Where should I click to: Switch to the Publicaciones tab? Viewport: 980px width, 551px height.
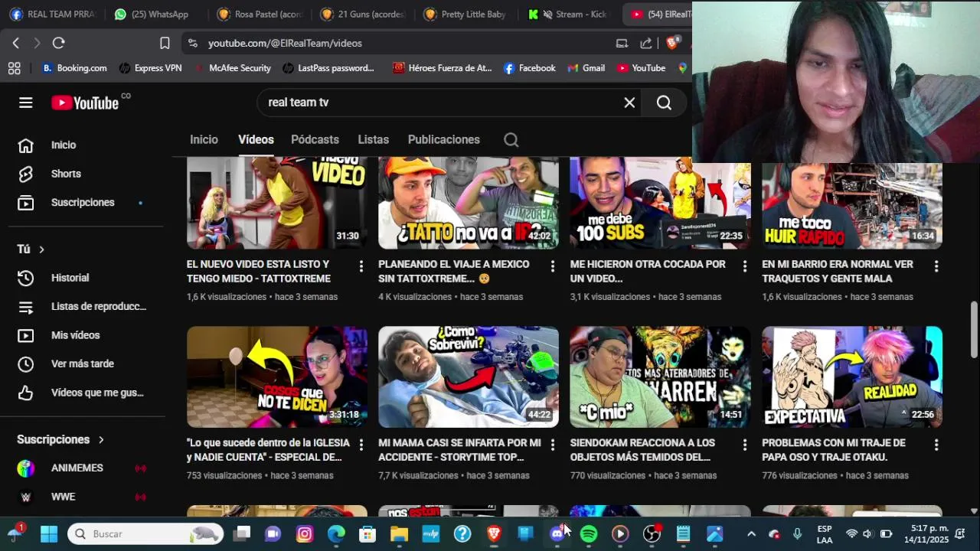[443, 140]
